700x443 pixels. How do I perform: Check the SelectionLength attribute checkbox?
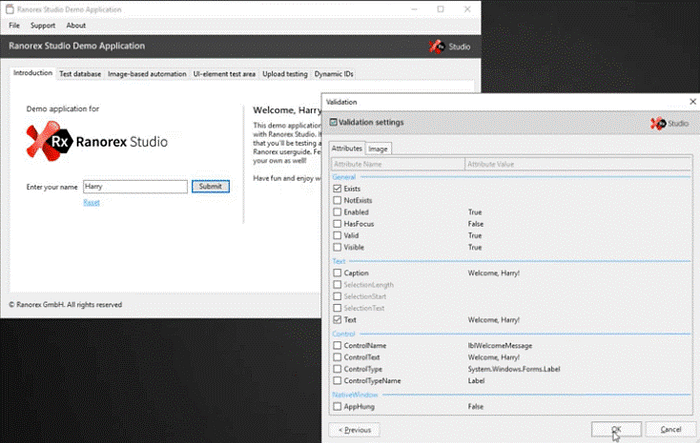point(337,284)
